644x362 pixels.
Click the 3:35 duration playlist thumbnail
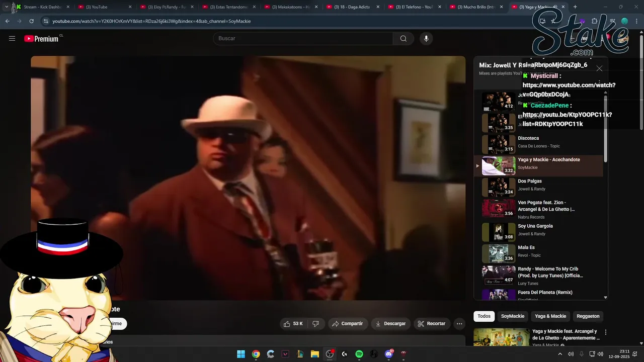tap(499, 123)
